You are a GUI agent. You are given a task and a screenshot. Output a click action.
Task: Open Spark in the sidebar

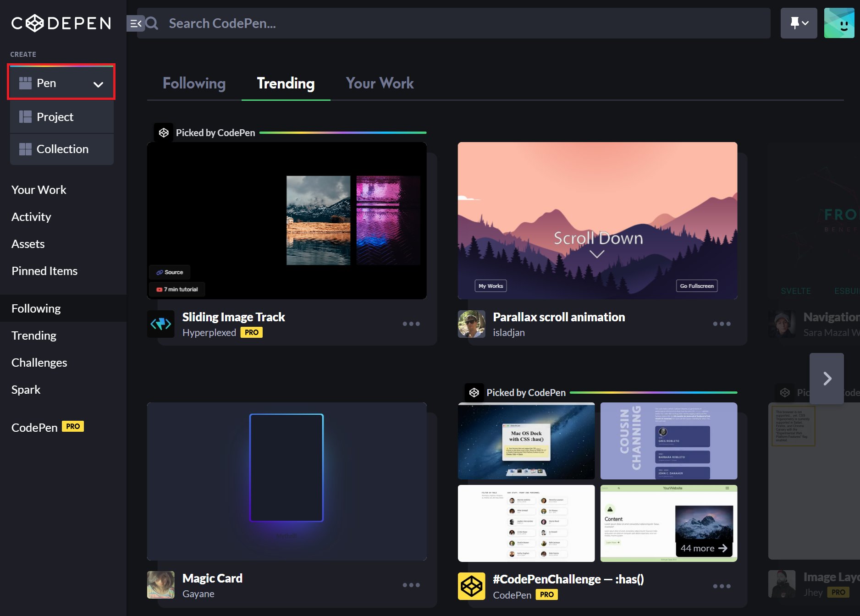point(26,390)
